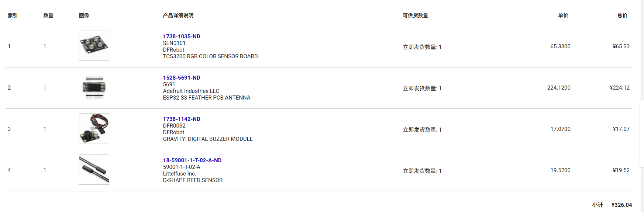Viewport: 644px width, 212px height.
Task: Click the D-shape reed sensor thumbnail
Action: [94, 170]
